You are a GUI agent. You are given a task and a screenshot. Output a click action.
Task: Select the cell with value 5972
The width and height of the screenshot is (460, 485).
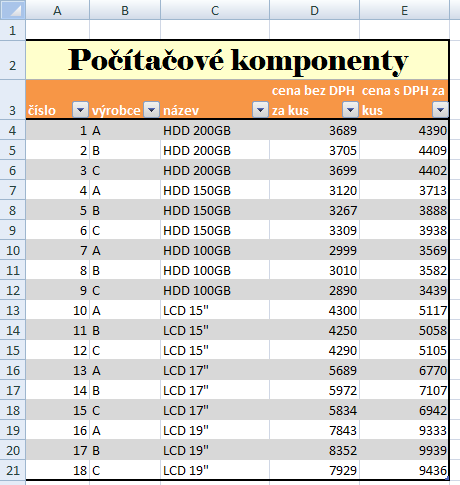314,390
